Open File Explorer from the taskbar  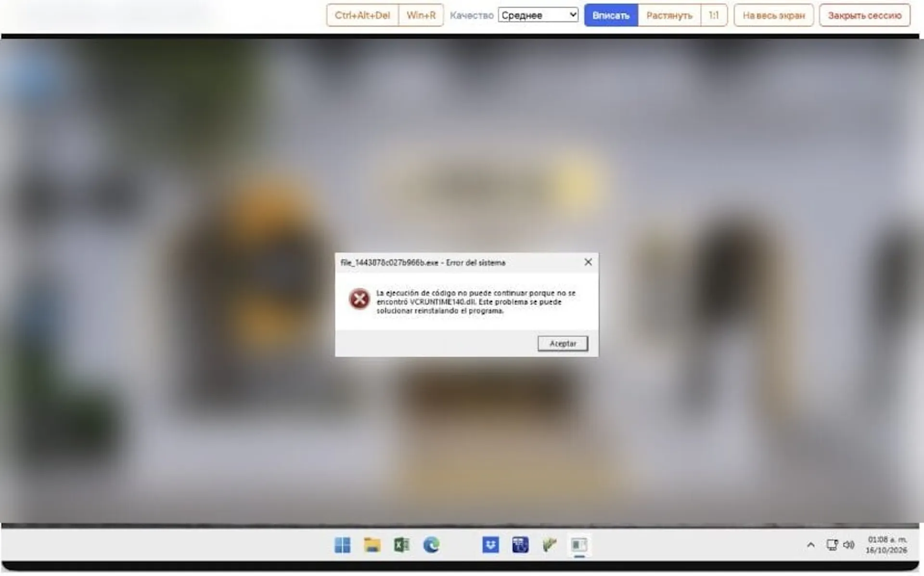pyautogui.click(x=372, y=545)
